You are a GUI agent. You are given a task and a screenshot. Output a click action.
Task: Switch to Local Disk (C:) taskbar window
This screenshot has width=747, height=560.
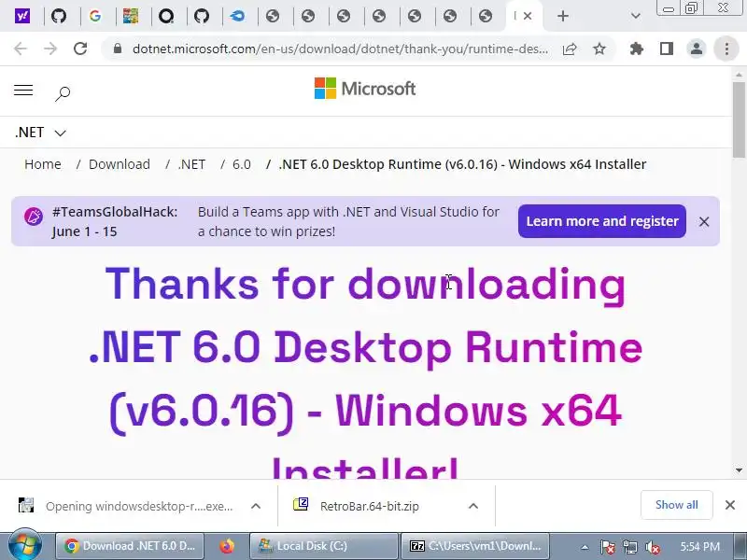click(324, 546)
